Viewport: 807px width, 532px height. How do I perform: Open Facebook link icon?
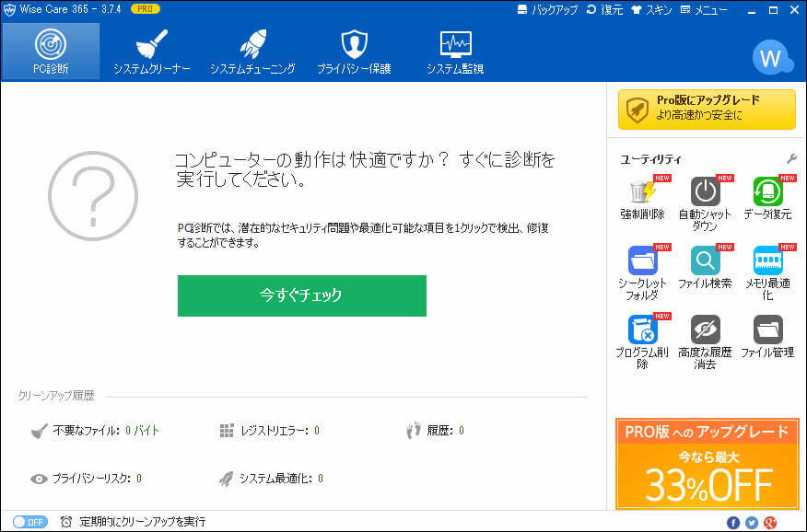(x=733, y=522)
